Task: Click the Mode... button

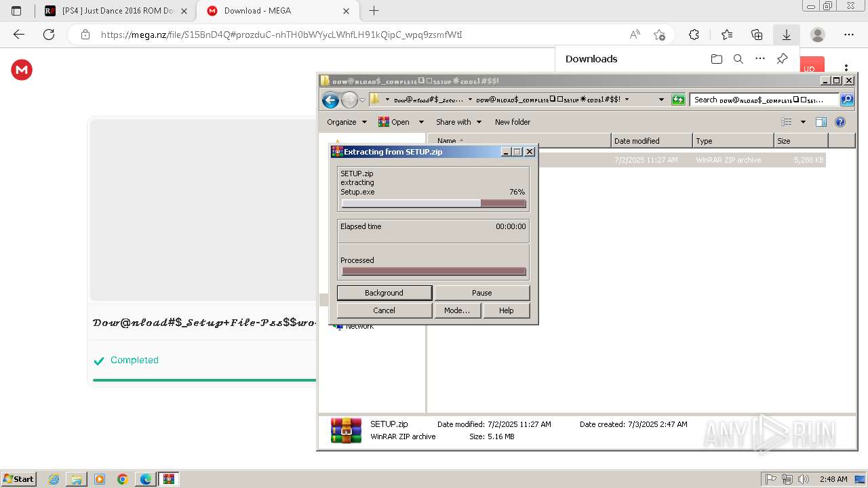Action: (457, 310)
